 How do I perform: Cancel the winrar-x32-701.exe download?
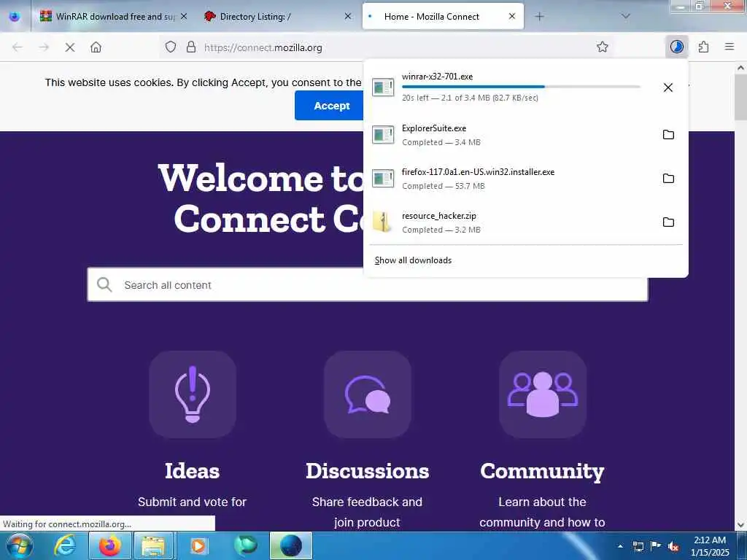(x=668, y=87)
